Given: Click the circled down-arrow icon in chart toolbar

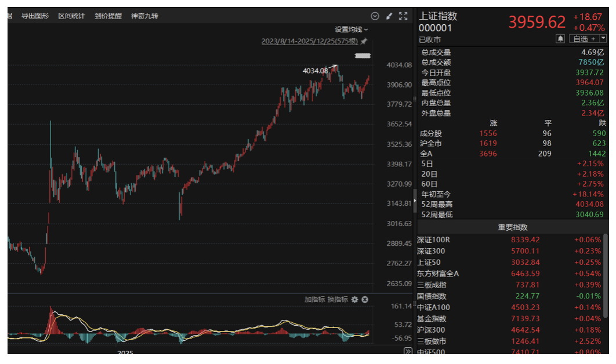Looking at the screenshot, I should point(375,16).
